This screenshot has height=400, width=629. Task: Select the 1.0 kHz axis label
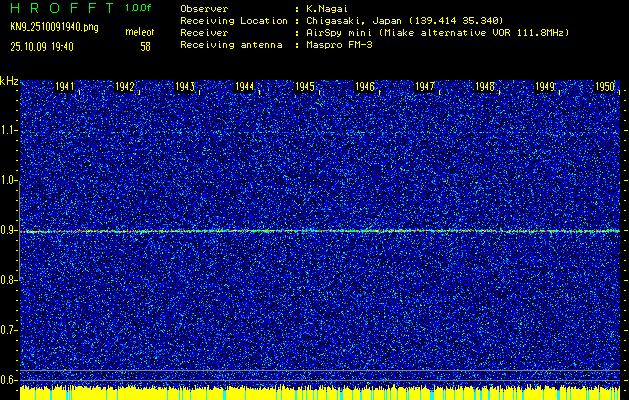pos(10,180)
